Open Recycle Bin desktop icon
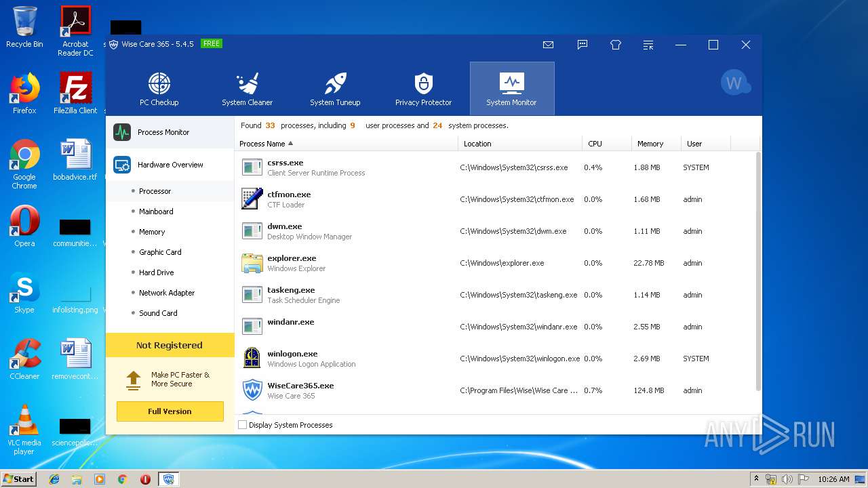This screenshot has height=488, width=868. pos(24,27)
